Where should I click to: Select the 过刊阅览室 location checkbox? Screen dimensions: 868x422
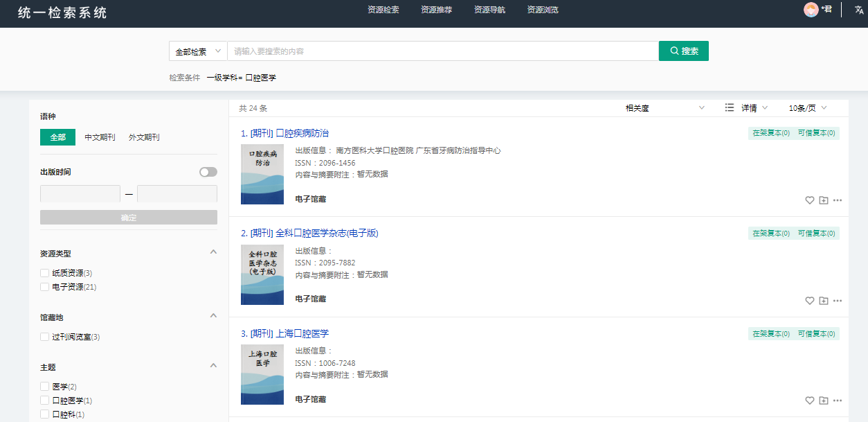(45, 337)
